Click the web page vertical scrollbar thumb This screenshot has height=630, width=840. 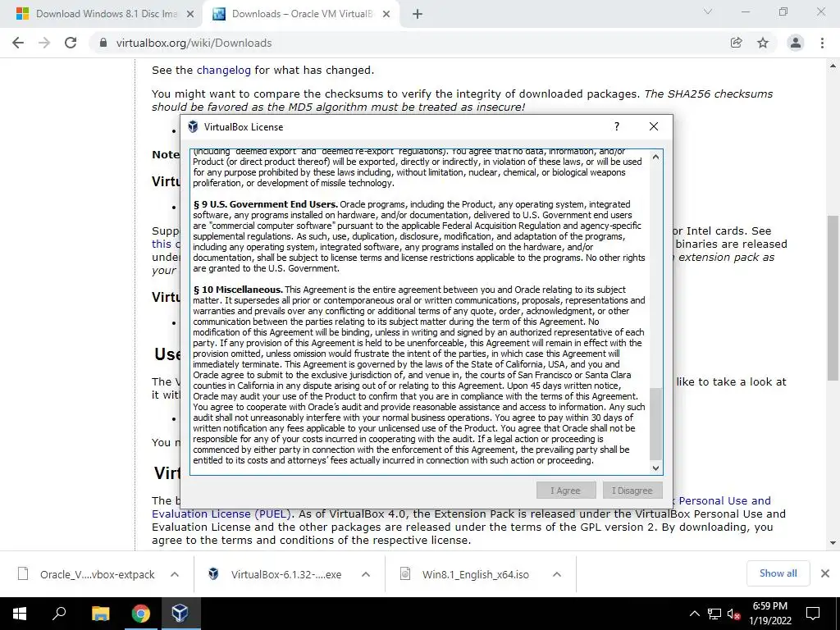[833, 299]
